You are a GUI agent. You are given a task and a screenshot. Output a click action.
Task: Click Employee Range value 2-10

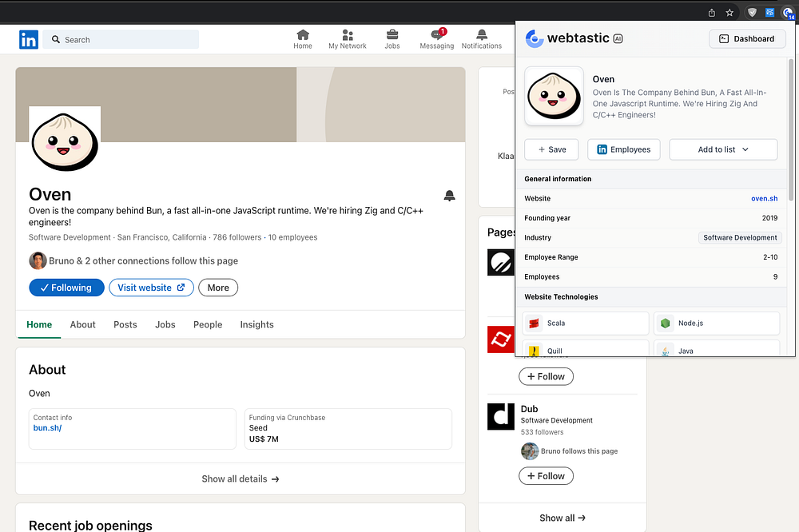pyautogui.click(x=770, y=257)
